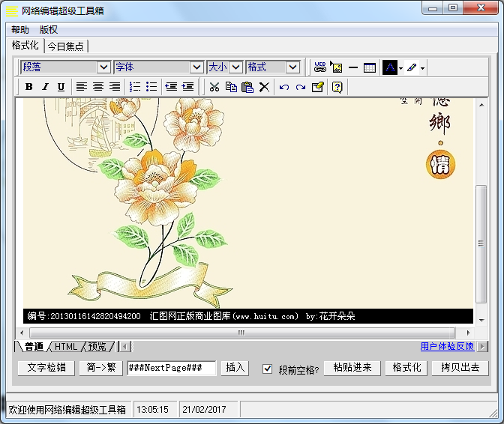Open the 帮助 menu

(20, 29)
